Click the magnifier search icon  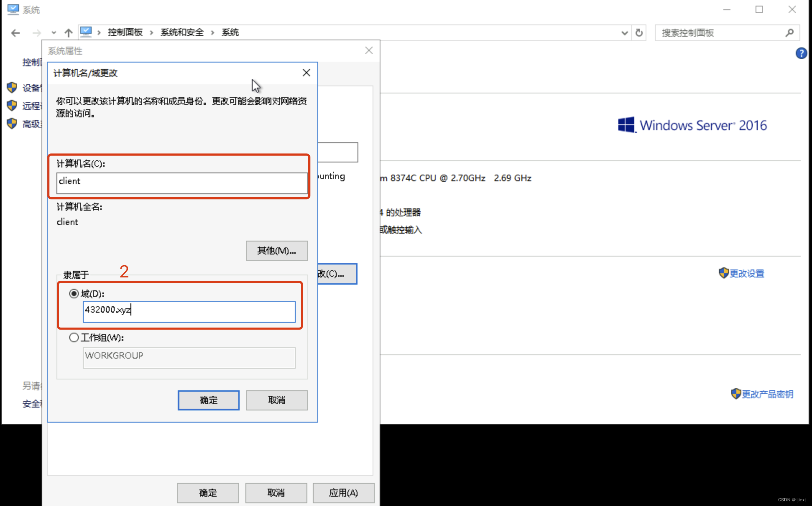tap(789, 33)
